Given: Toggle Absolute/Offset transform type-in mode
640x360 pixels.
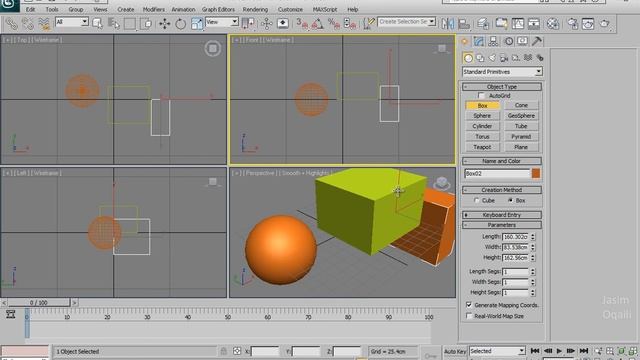Looking at the screenshot, I should point(237,351).
